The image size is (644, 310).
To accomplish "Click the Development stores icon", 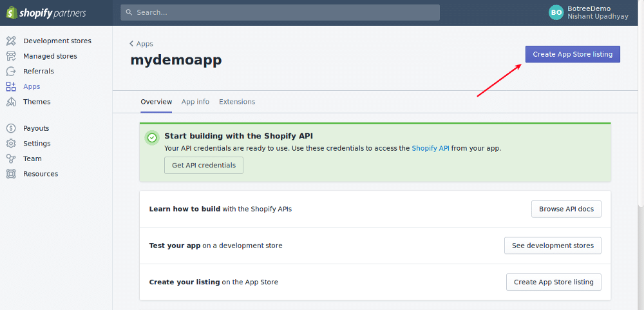I will (11, 41).
